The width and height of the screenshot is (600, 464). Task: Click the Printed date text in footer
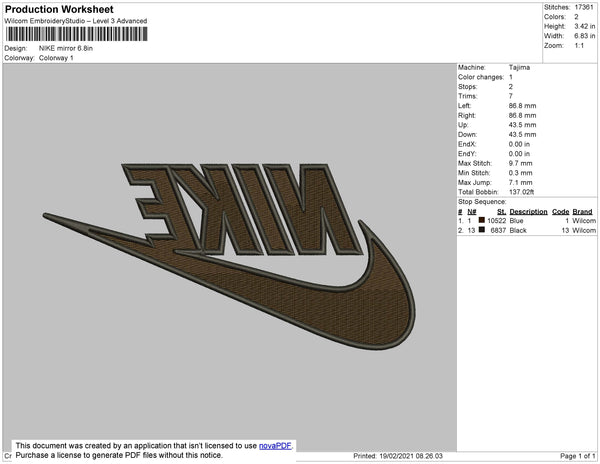398,456
